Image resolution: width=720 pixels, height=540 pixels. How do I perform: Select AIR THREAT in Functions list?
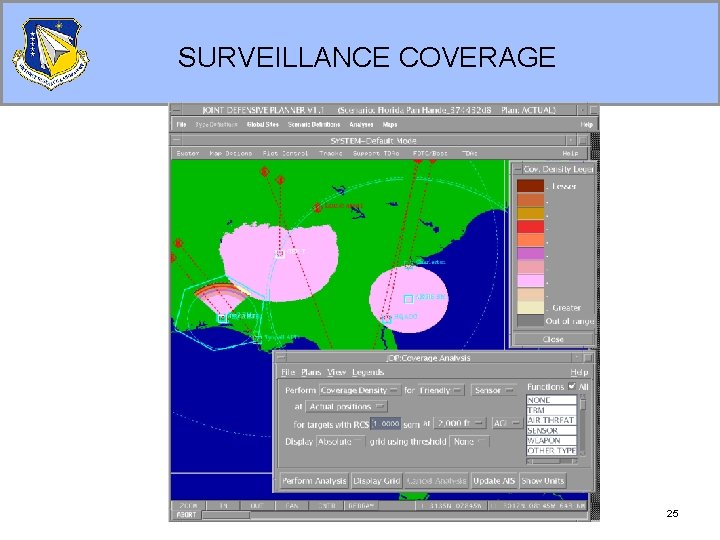pos(551,421)
